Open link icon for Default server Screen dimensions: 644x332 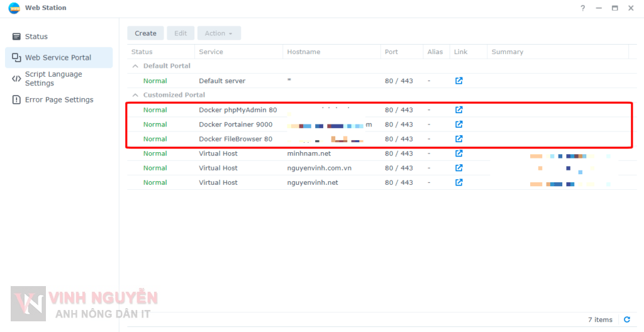[x=459, y=81]
